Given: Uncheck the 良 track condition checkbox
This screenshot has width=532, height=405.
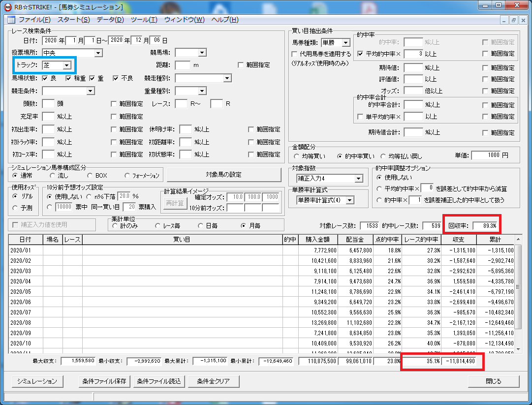Looking at the screenshot, I should tap(45, 78).
